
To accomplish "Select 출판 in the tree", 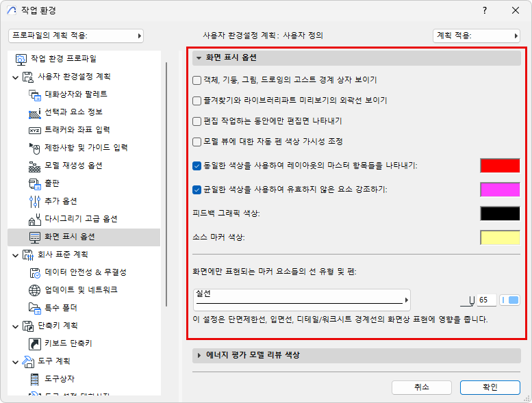I will (52, 183).
